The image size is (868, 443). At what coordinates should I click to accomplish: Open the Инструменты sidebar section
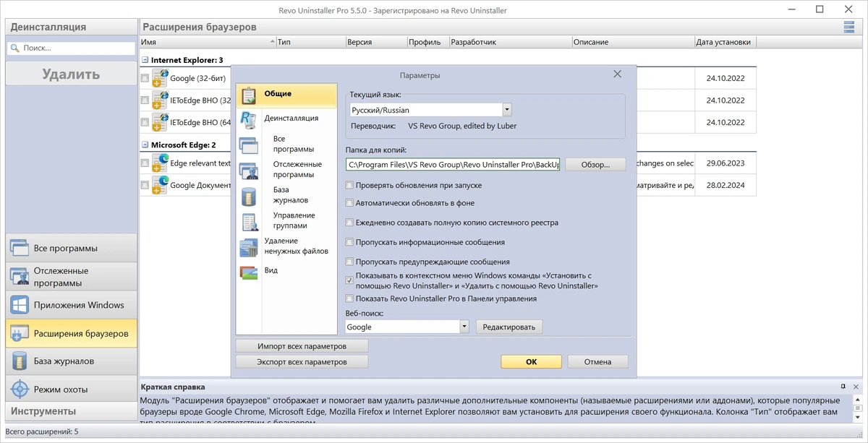(x=71, y=411)
